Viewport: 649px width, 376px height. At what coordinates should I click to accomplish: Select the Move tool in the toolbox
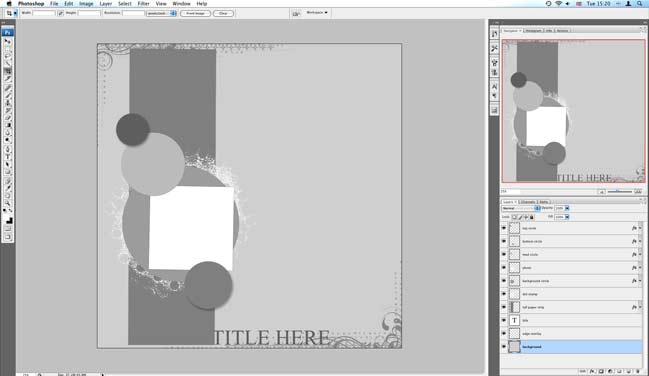click(7, 41)
